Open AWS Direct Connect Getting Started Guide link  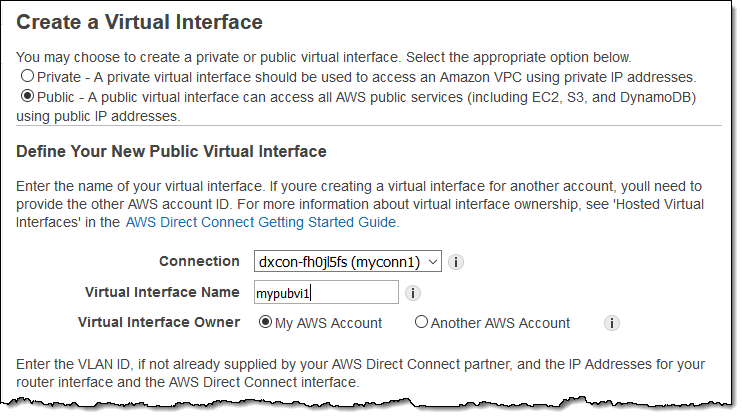point(262,223)
